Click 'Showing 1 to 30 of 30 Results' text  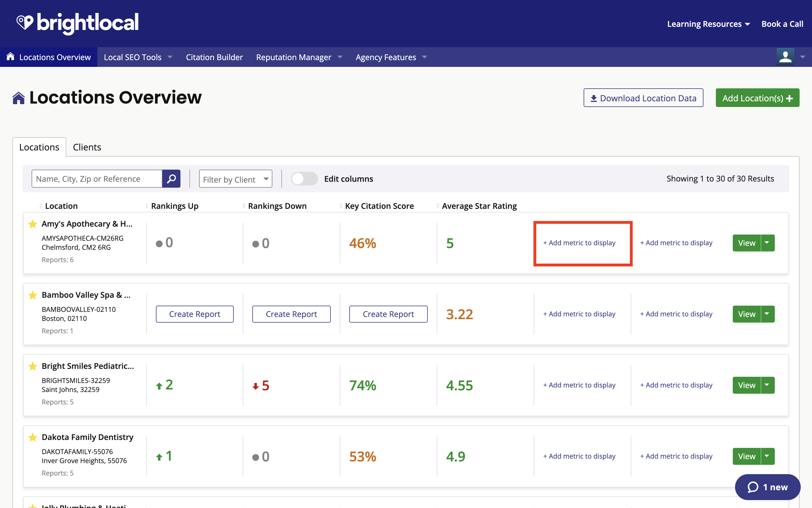pyautogui.click(x=720, y=179)
